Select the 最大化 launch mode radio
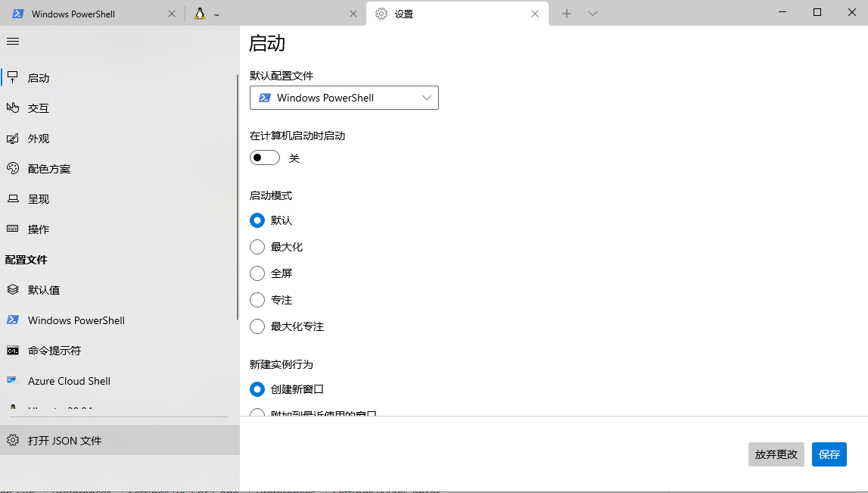 click(x=257, y=247)
